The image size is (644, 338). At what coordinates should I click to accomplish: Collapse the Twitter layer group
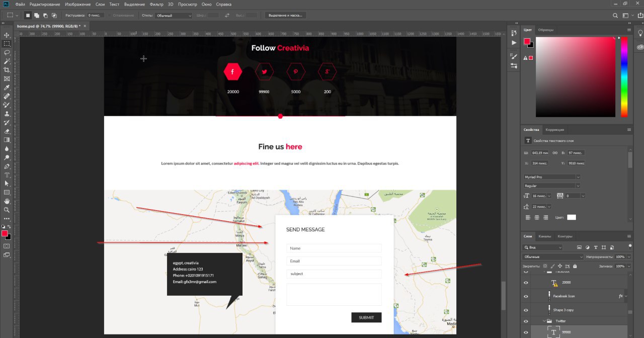click(x=544, y=321)
